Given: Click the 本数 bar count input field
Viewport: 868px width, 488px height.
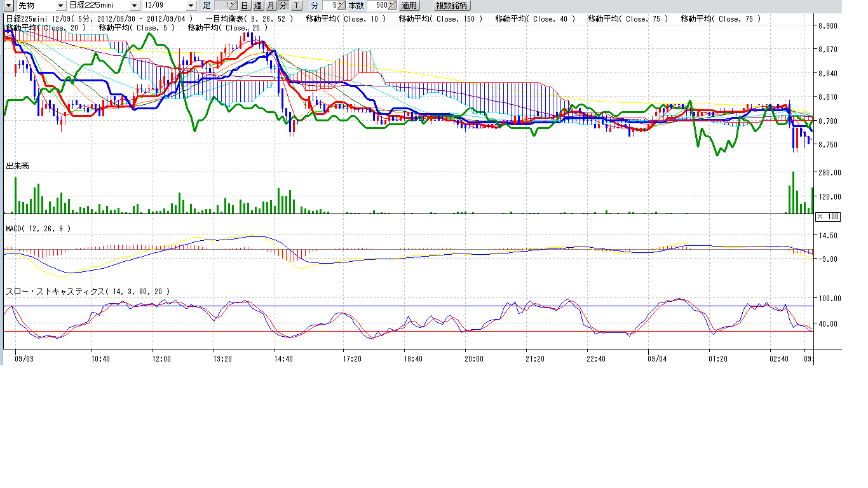Looking at the screenshot, I should coord(377,5).
